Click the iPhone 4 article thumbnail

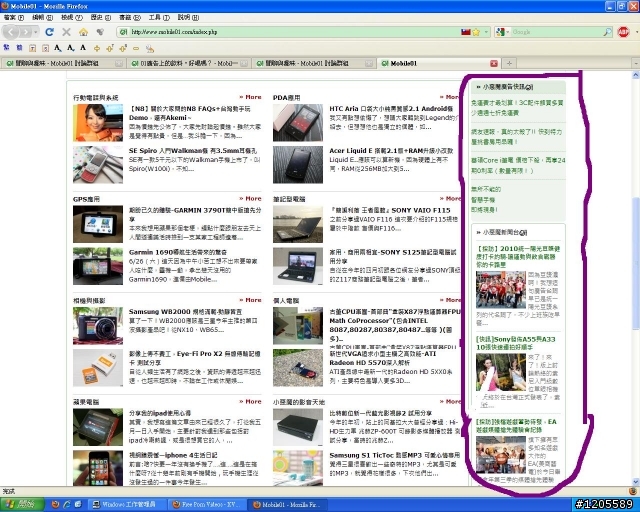(x=98, y=468)
